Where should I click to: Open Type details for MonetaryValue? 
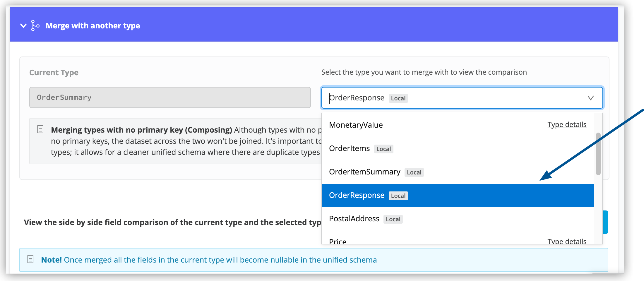point(567,124)
